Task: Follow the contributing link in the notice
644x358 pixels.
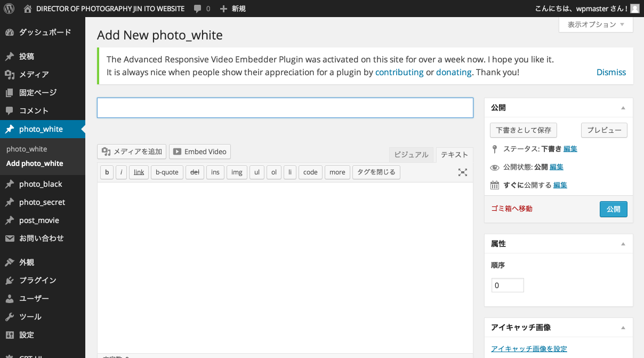Action: tap(399, 72)
